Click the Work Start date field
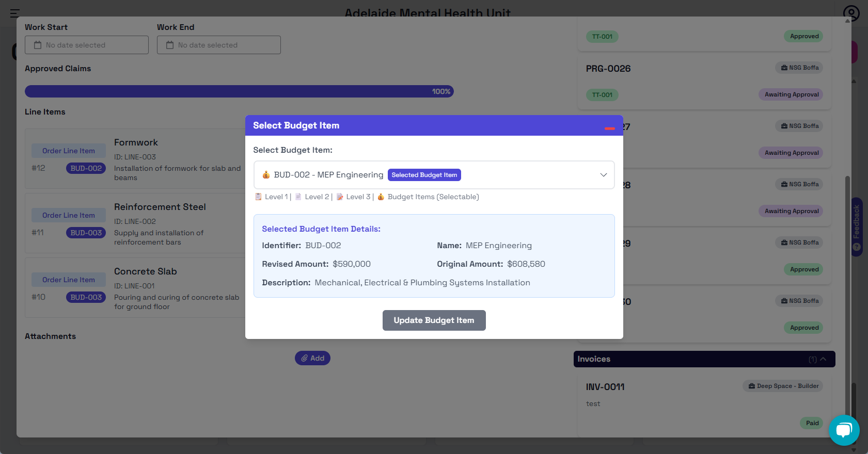868x454 pixels. [87, 45]
